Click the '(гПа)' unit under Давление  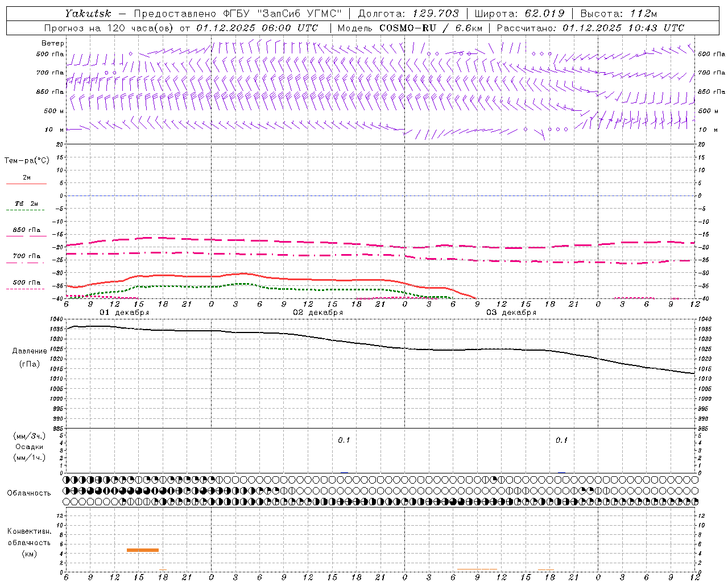click(30, 364)
